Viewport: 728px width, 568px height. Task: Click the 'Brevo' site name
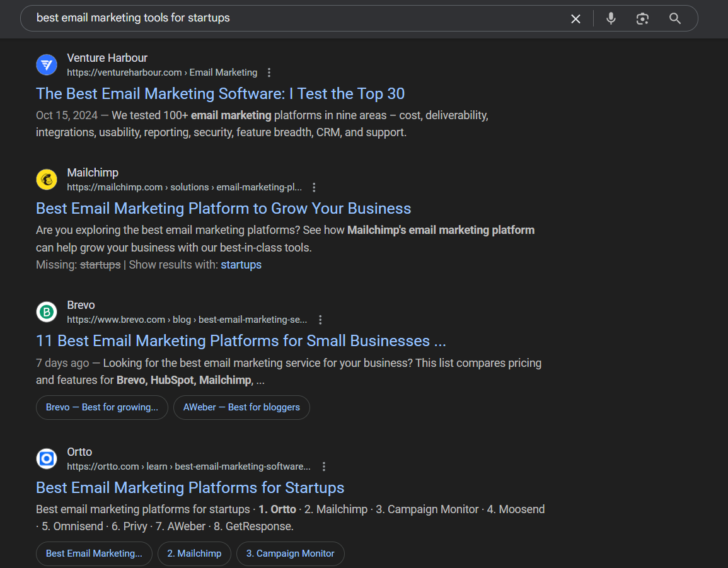click(x=81, y=305)
